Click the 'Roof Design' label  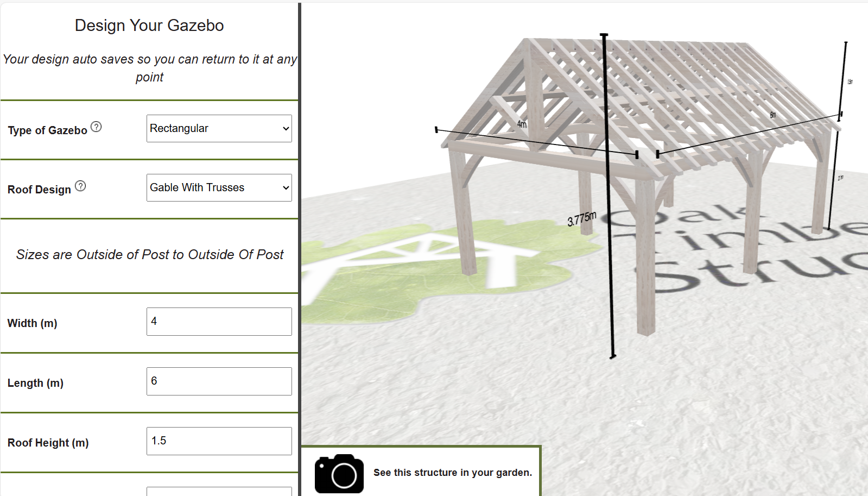tap(39, 190)
